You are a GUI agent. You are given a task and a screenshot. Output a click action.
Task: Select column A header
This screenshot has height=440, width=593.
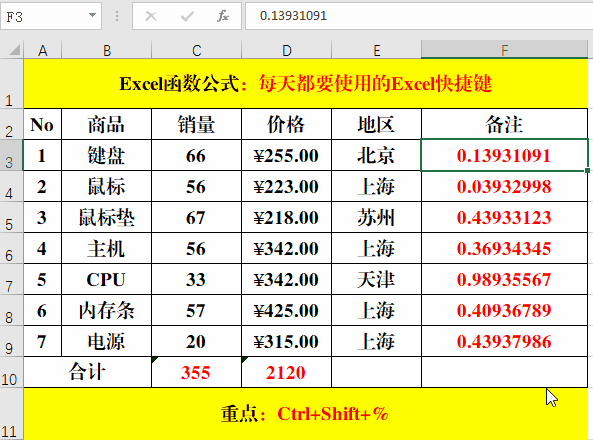(42, 50)
